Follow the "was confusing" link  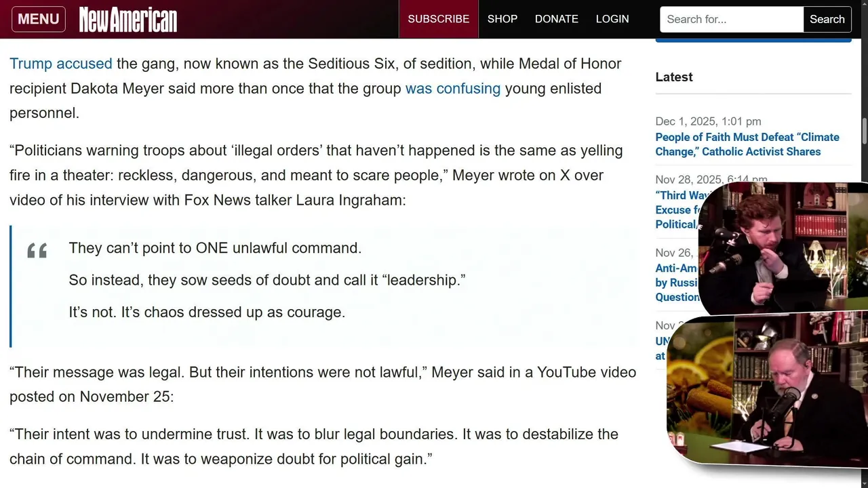coord(453,88)
